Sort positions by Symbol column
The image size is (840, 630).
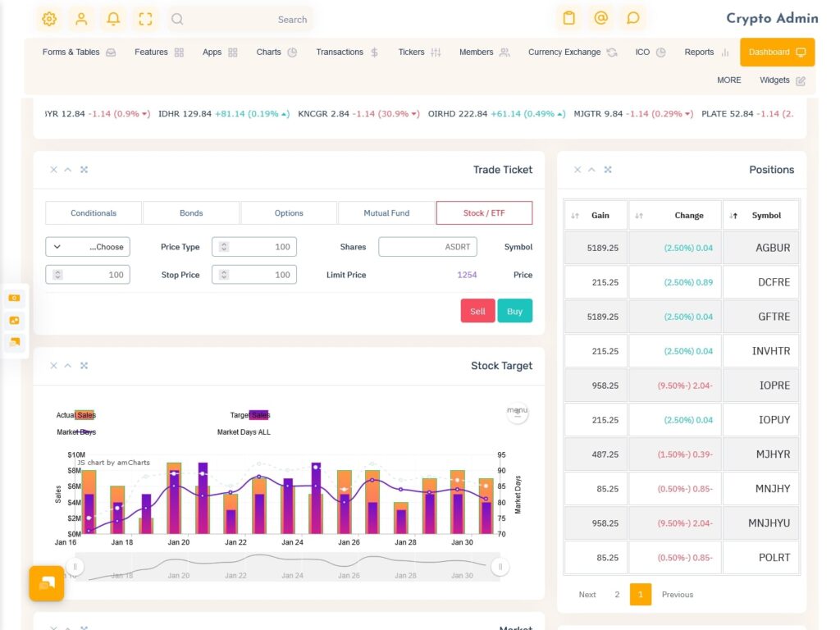coord(760,216)
